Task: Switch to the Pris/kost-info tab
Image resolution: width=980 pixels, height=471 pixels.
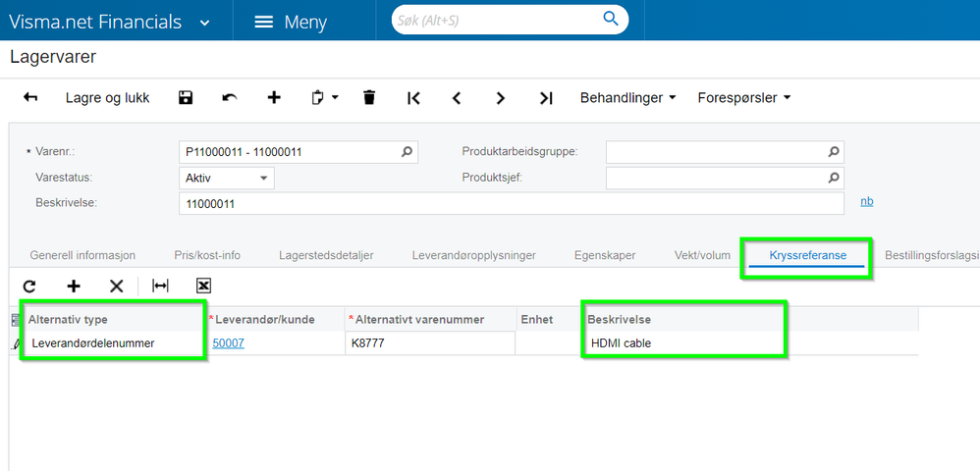Action: (x=207, y=255)
